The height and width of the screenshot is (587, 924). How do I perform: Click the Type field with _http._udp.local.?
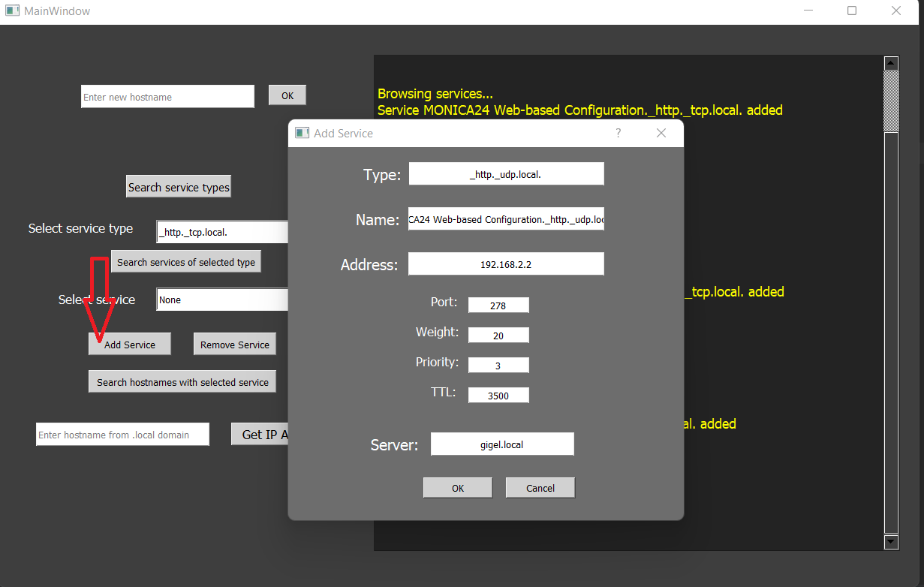(x=506, y=174)
